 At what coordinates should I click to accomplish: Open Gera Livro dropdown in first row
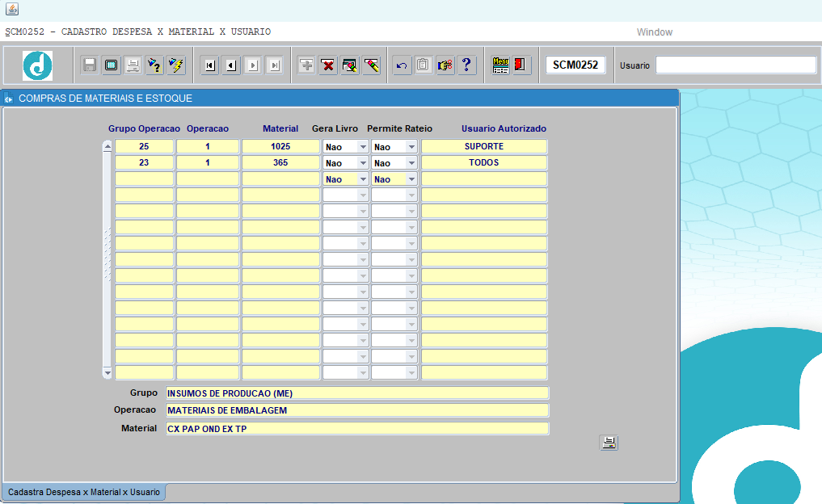[x=362, y=147]
